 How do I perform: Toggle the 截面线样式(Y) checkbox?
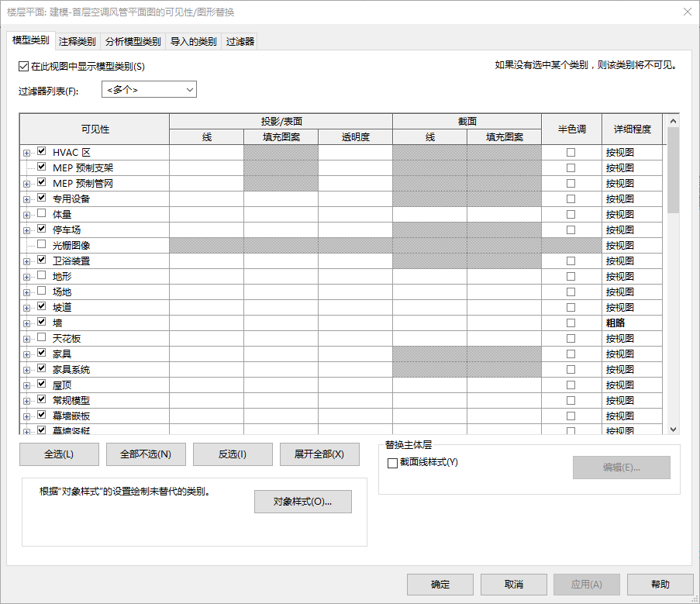392,463
